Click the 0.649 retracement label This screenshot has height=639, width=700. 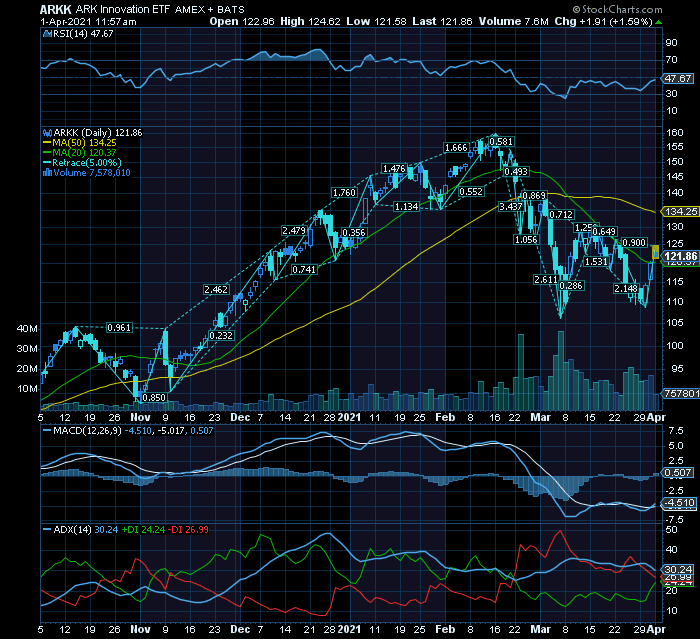[604, 232]
